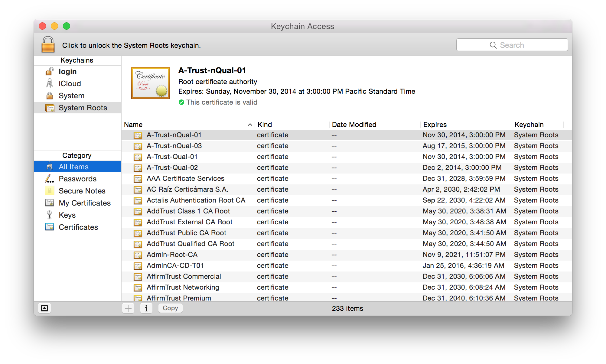Click the lock icon to unlock keychain
Viewport: 606px width, 364px height.
click(48, 44)
